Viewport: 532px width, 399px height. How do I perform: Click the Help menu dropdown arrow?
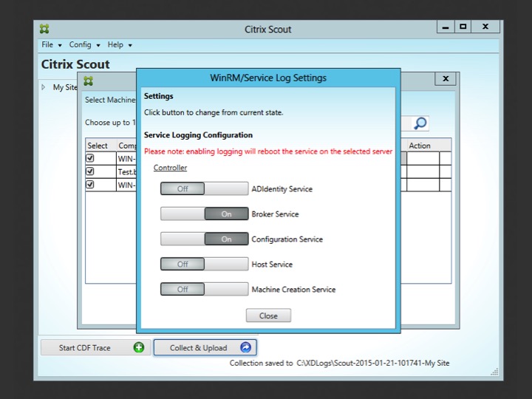coord(130,45)
